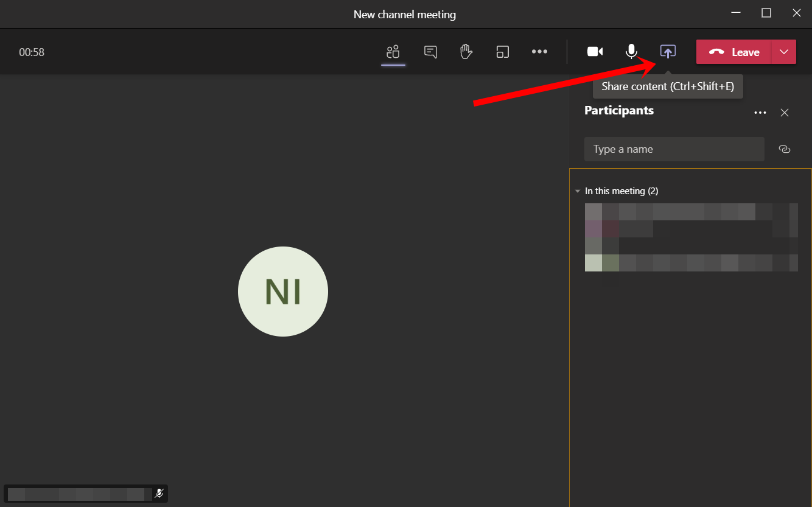Click the Type a name field

pyautogui.click(x=674, y=149)
